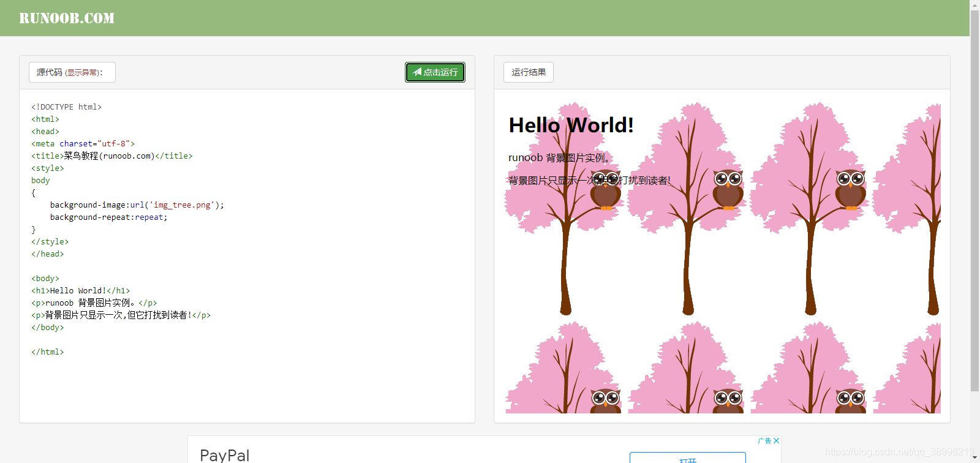
Task: Click the <title>菜鸟教程(runoob.com)</title> line
Action: point(112,156)
